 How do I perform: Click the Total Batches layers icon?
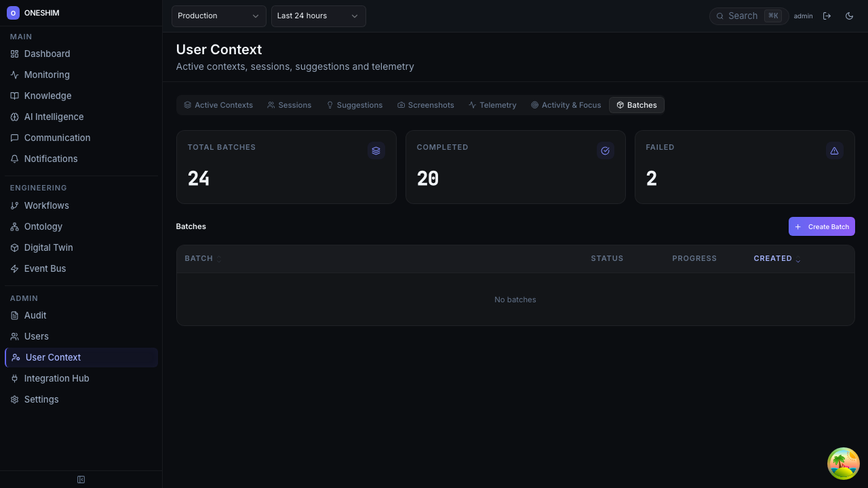(376, 150)
